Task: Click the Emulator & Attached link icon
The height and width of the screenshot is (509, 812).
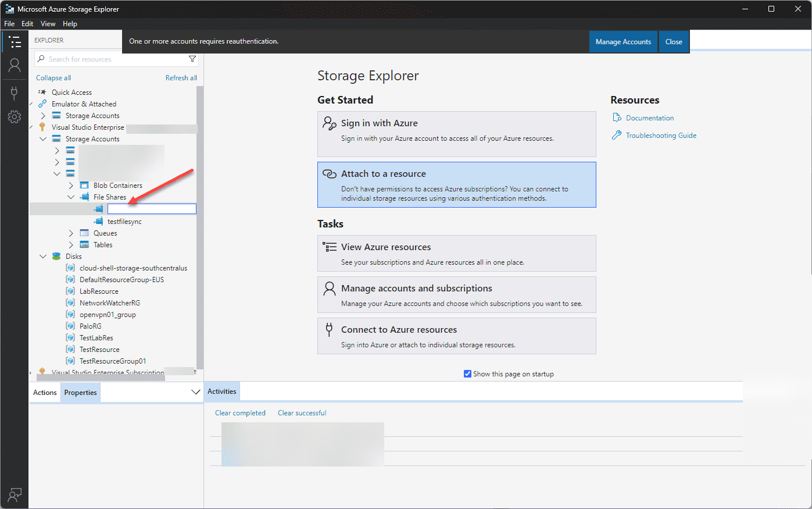Action: (x=42, y=104)
